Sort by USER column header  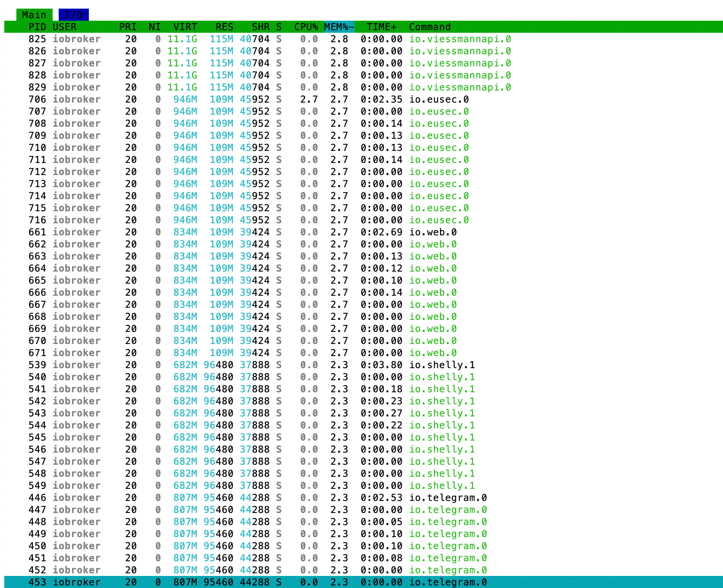(x=65, y=27)
